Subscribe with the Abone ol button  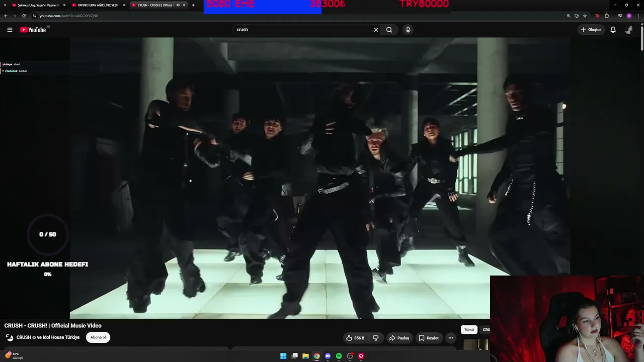98,337
